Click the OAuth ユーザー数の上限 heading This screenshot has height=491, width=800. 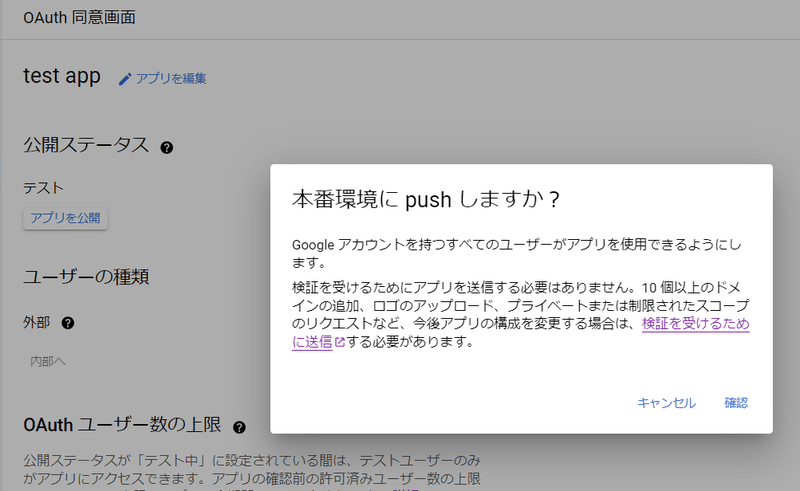(x=122, y=426)
